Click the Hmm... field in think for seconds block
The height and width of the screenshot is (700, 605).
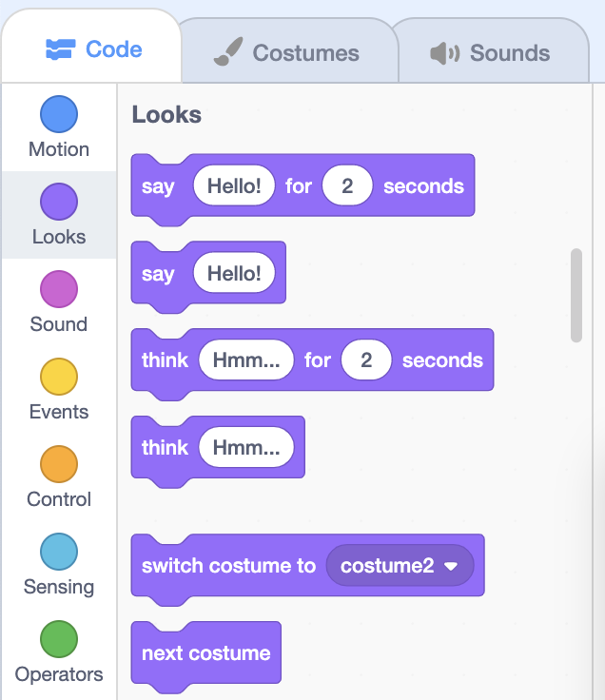coord(246,360)
